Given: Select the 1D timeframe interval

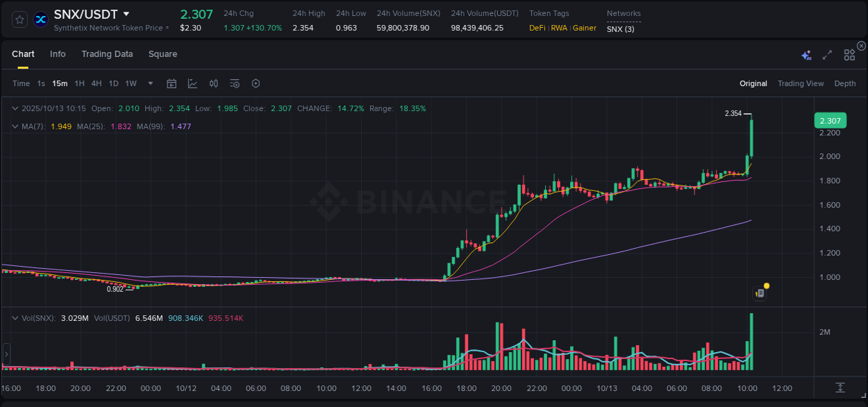Looking at the screenshot, I should (112, 83).
